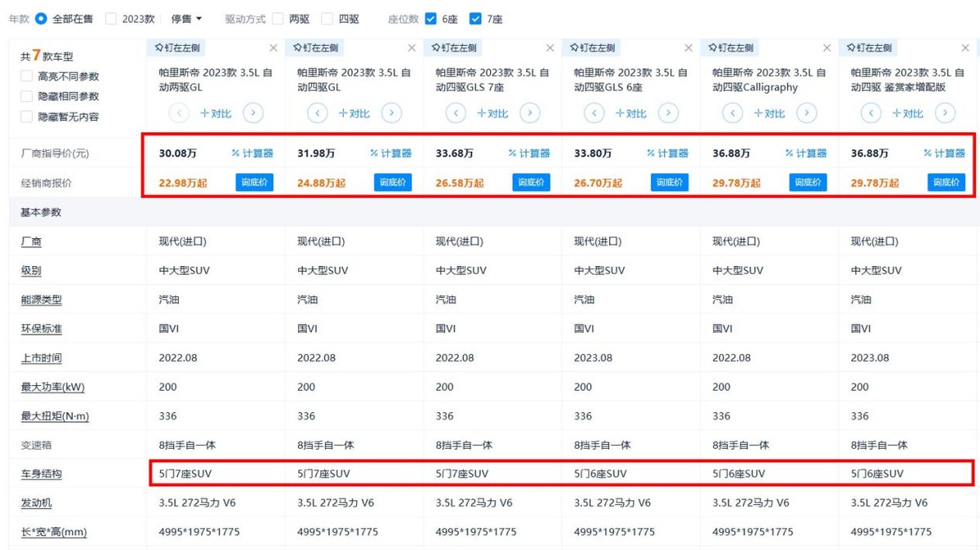This screenshot has height=550, width=980.
Task: Check 隐藏暂无内容 option
Action: [x=27, y=118]
